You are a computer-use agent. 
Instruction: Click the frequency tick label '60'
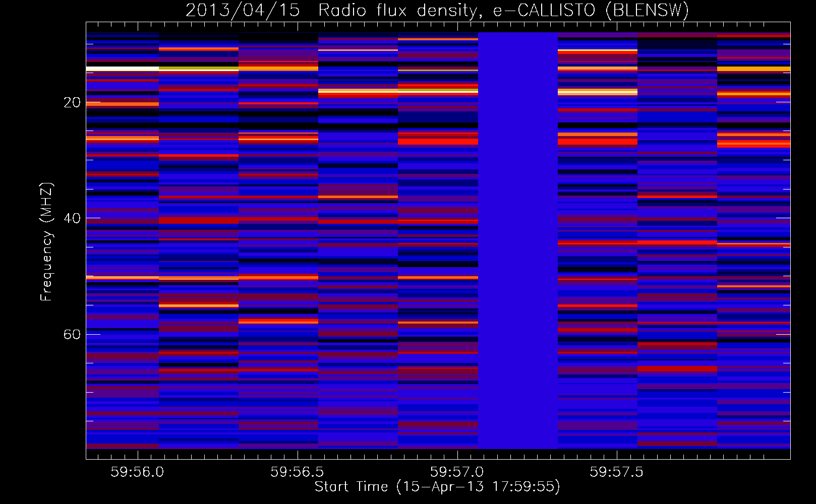(x=72, y=335)
